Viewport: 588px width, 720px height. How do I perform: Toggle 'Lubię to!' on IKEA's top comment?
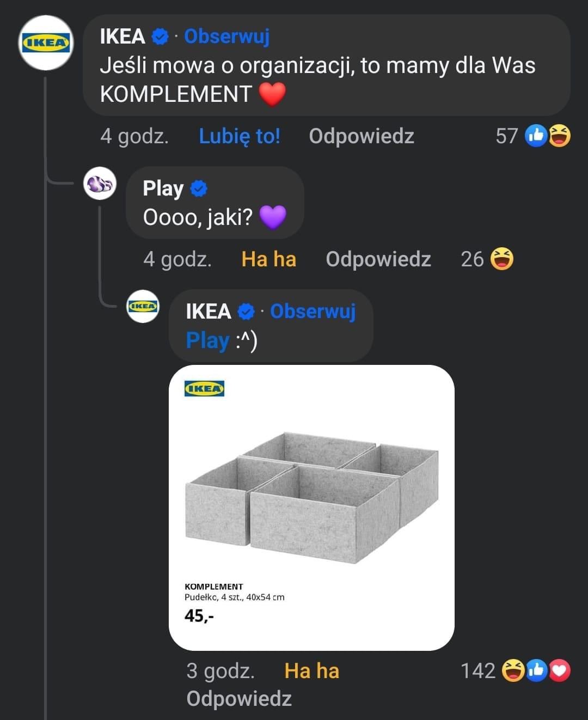pos(240,136)
